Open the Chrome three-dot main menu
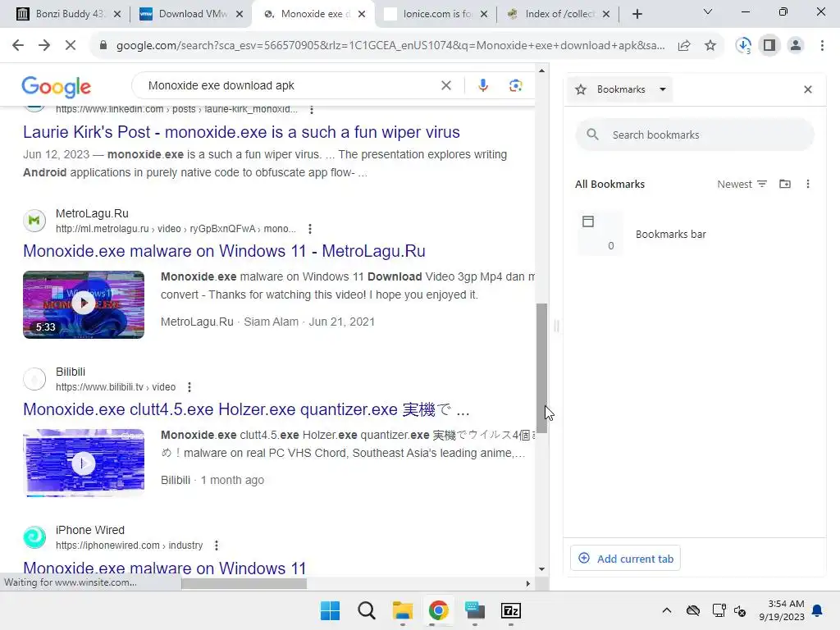 tap(822, 46)
